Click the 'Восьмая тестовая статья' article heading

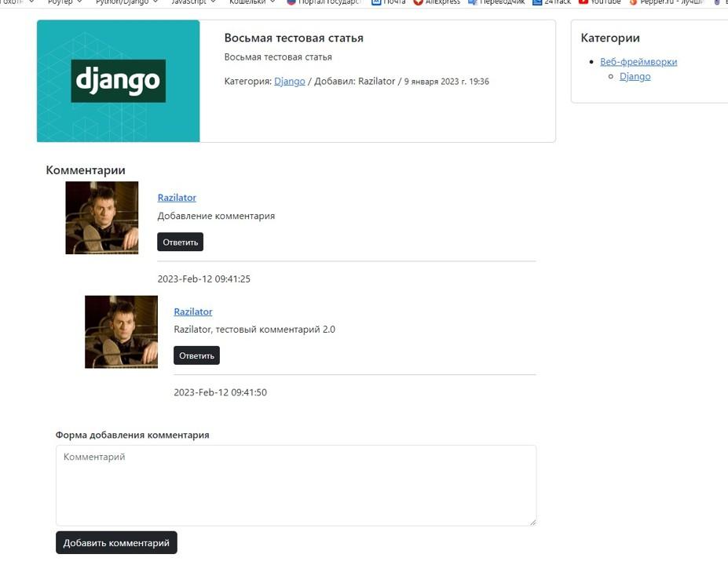click(x=294, y=38)
